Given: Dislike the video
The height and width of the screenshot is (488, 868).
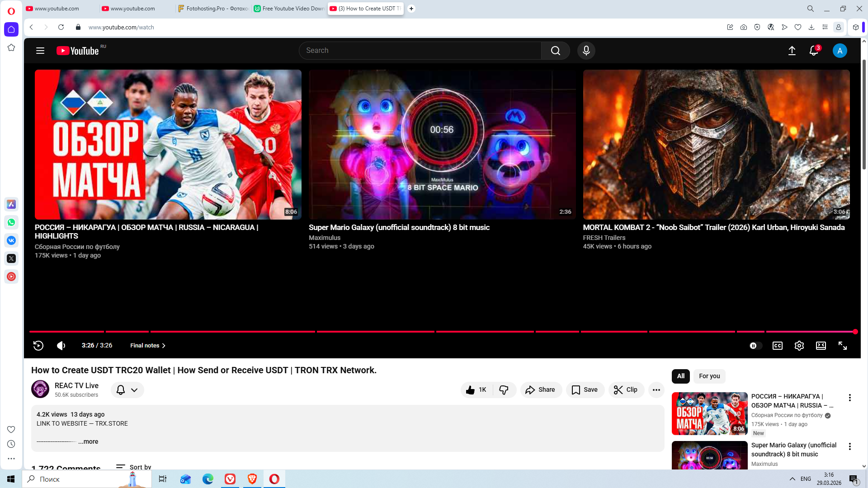Looking at the screenshot, I should point(504,389).
